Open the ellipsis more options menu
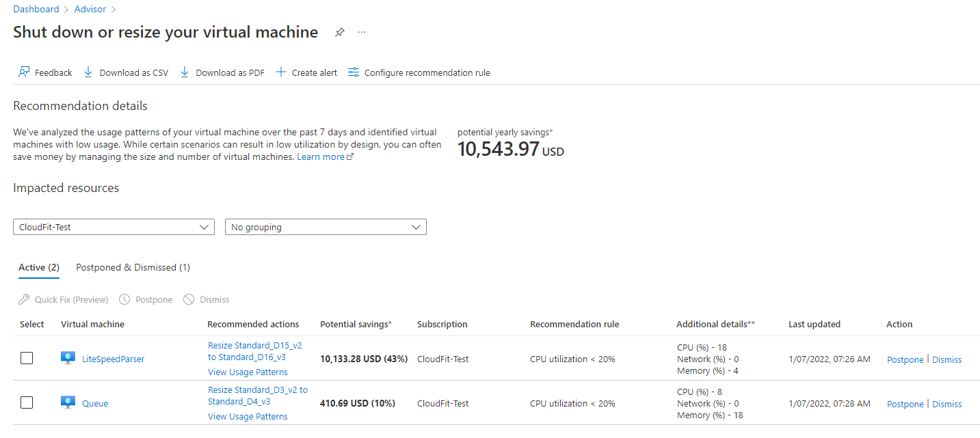The height and width of the screenshot is (438, 980). [x=362, y=32]
